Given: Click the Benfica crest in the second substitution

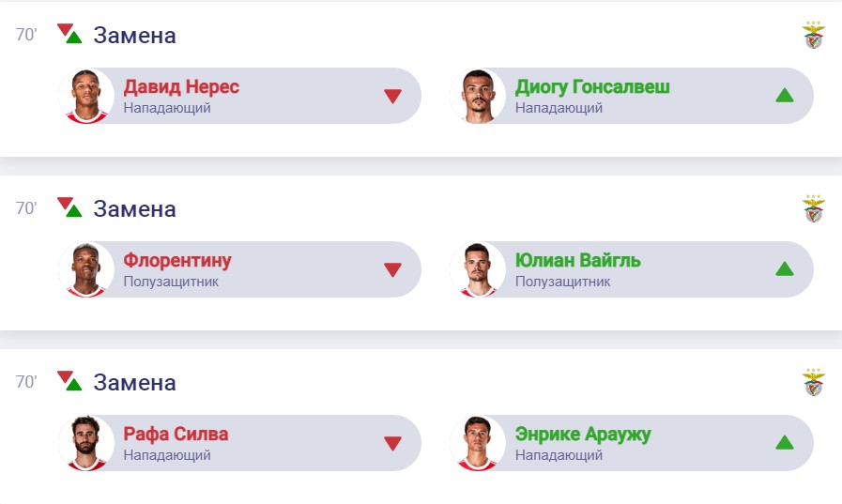Looking at the screenshot, I should click(x=813, y=209).
